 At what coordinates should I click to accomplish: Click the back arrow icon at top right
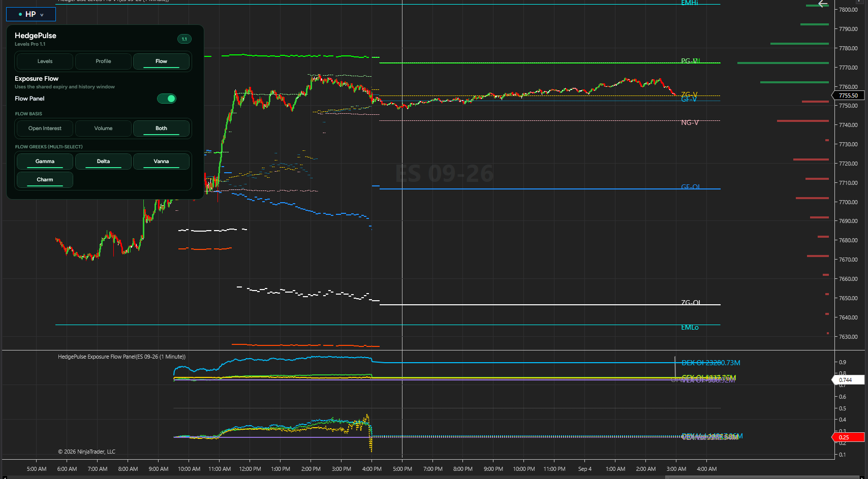pyautogui.click(x=823, y=4)
